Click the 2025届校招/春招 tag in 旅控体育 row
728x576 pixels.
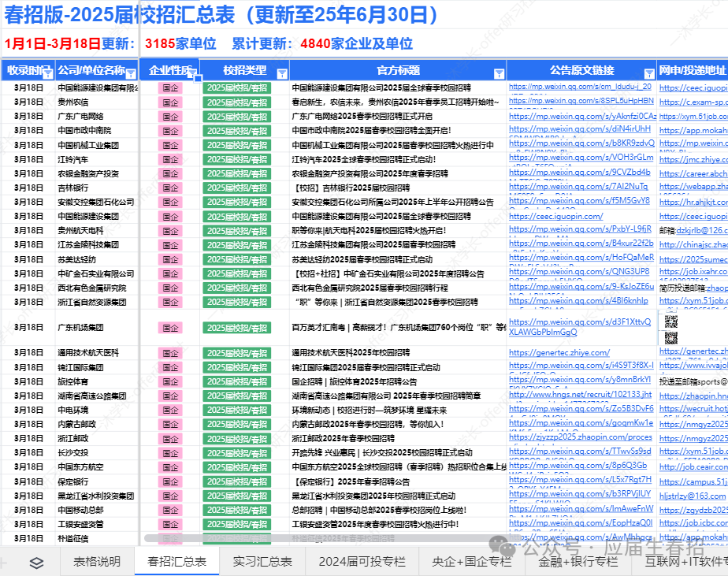click(237, 381)
